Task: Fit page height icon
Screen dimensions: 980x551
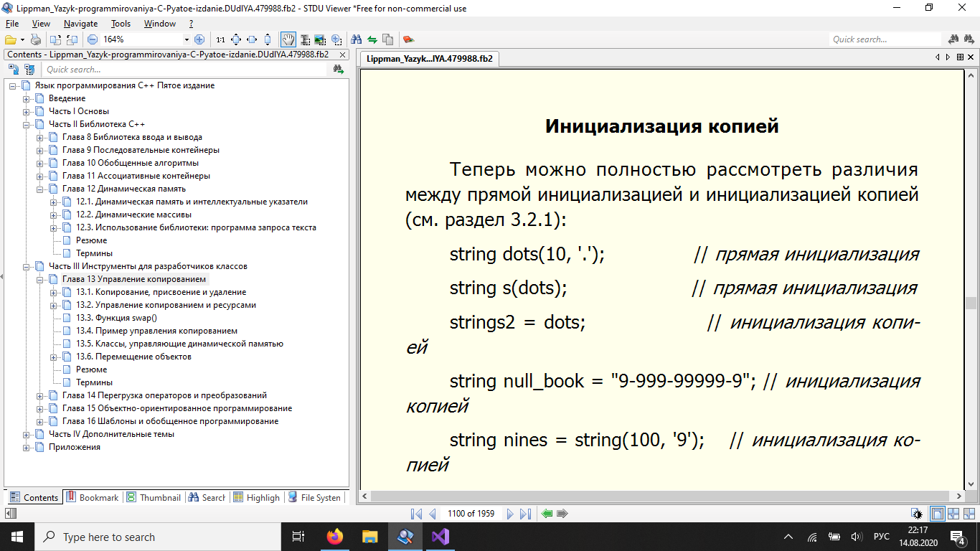Action: pos(268,39)
